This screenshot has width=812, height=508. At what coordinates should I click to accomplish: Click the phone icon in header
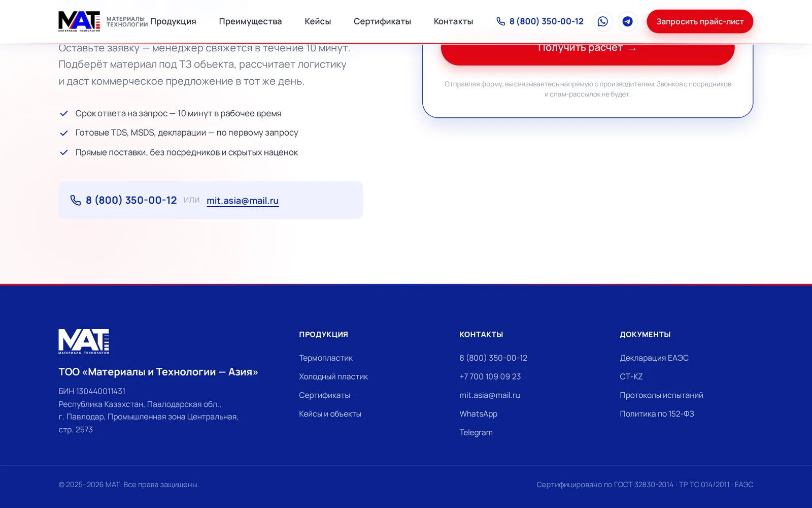pyautogui.click(x=500, y=21)
